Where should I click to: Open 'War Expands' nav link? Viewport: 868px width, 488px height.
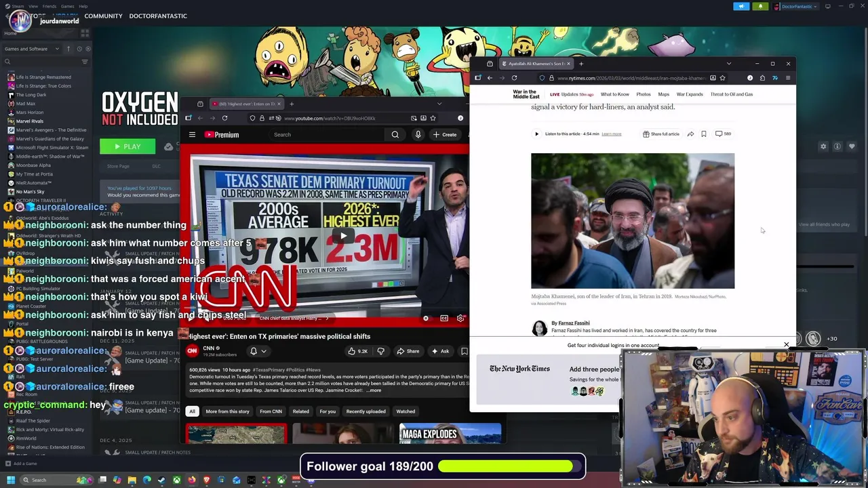(x=690, y=94)
